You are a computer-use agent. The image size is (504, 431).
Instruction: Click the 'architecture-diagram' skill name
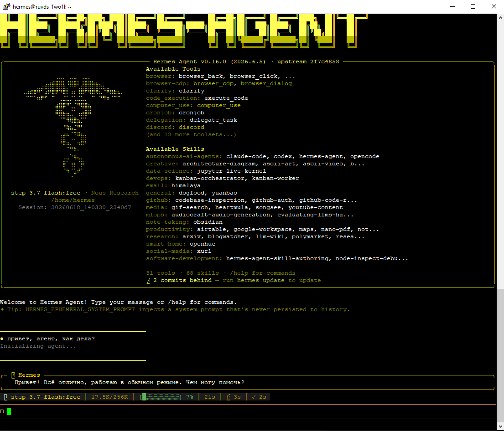coord(219,164)
